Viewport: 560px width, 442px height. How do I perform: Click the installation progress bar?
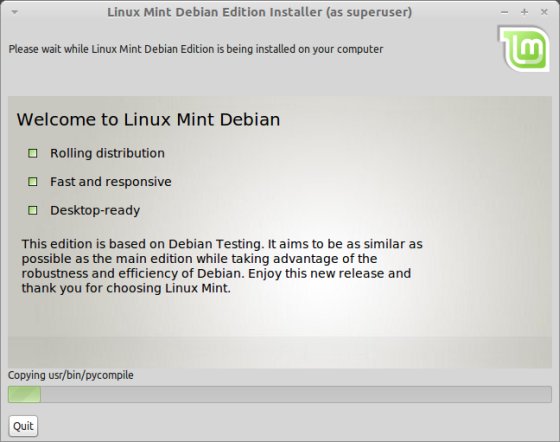coord(280,395)
